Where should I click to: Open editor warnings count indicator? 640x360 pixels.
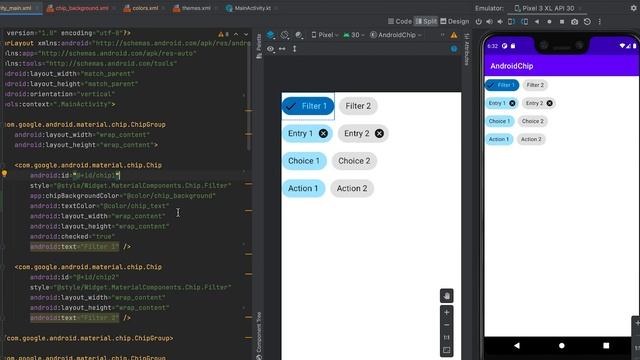point(223,34)
